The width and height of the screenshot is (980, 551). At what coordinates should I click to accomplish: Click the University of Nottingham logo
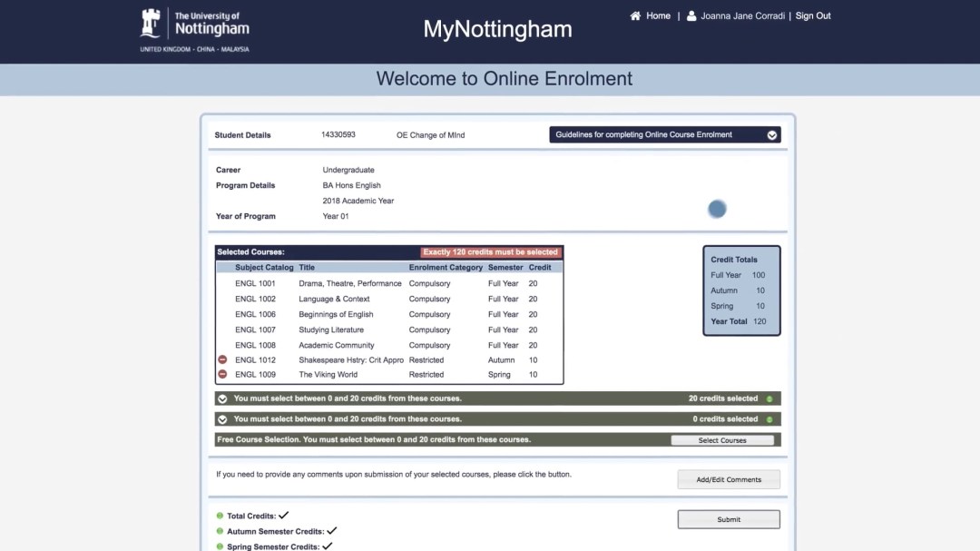point(194,29)
